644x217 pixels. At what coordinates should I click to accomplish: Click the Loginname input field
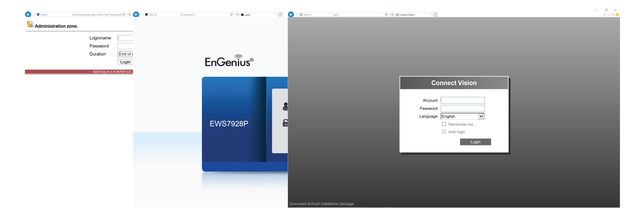pyautogui.click(x=125, y=38)
